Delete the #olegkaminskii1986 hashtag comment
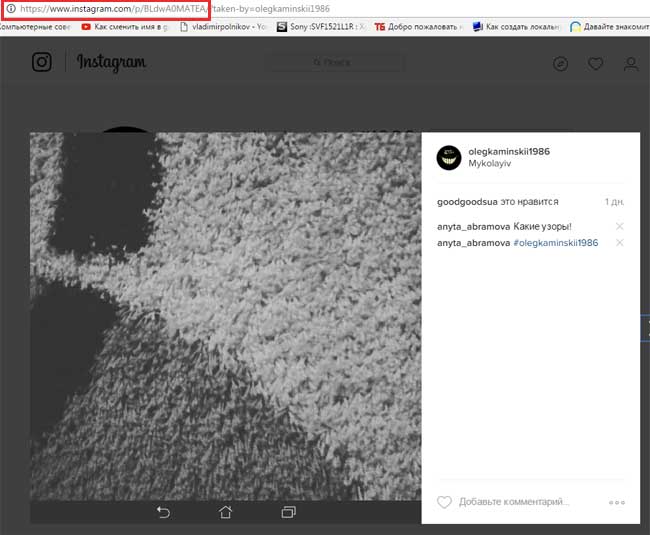The height and width of the screenshot is (535, 650). [620, 243]
